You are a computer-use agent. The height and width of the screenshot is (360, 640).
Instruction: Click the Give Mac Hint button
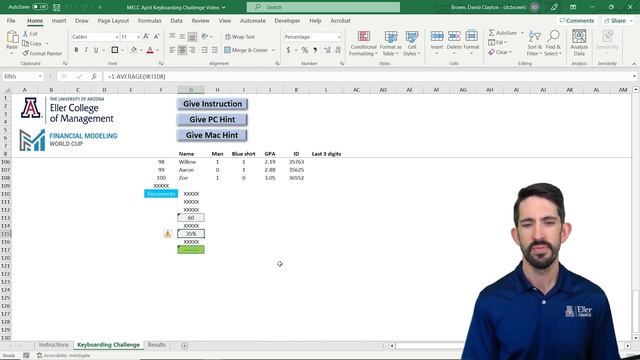pos(212,135)
